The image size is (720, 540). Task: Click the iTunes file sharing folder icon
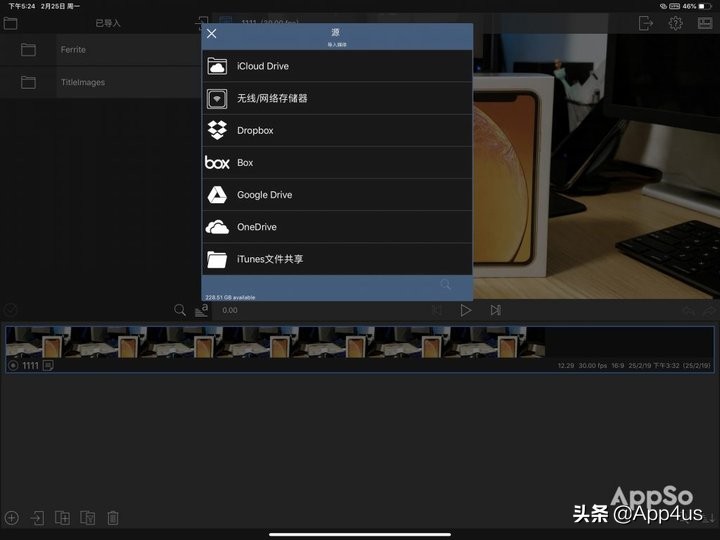(x=217, y=259)
